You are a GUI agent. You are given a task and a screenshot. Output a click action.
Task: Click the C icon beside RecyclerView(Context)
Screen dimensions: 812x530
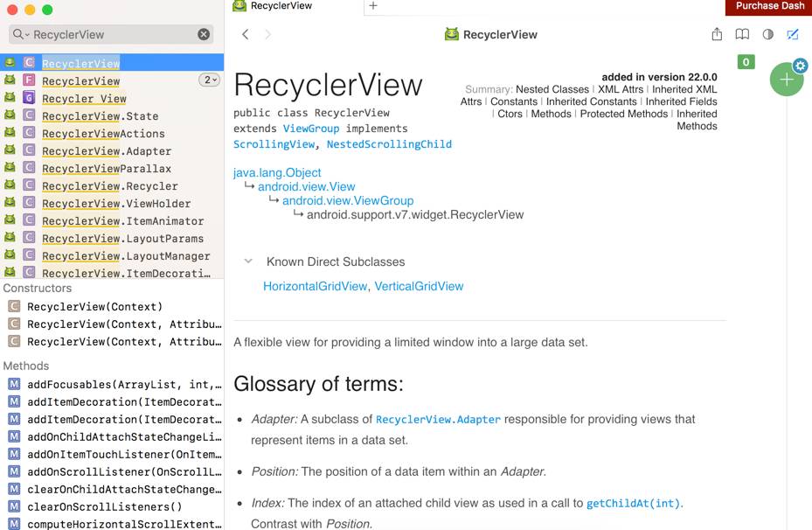coord(14,306)
